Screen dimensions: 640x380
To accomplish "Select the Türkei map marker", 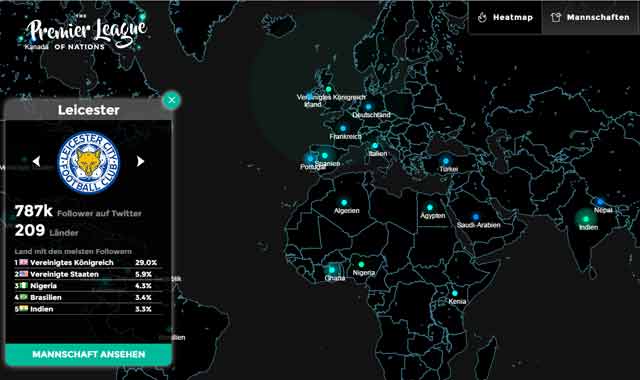I will [x=446, y=161].
